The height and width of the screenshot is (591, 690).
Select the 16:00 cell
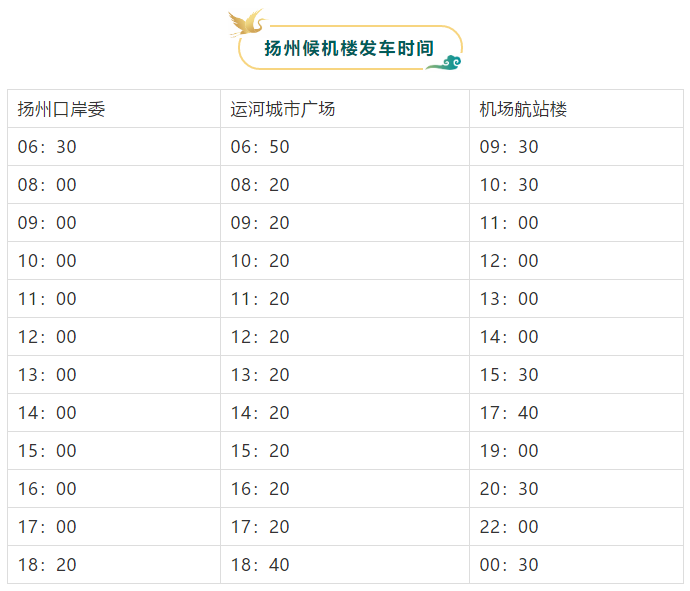114,489
